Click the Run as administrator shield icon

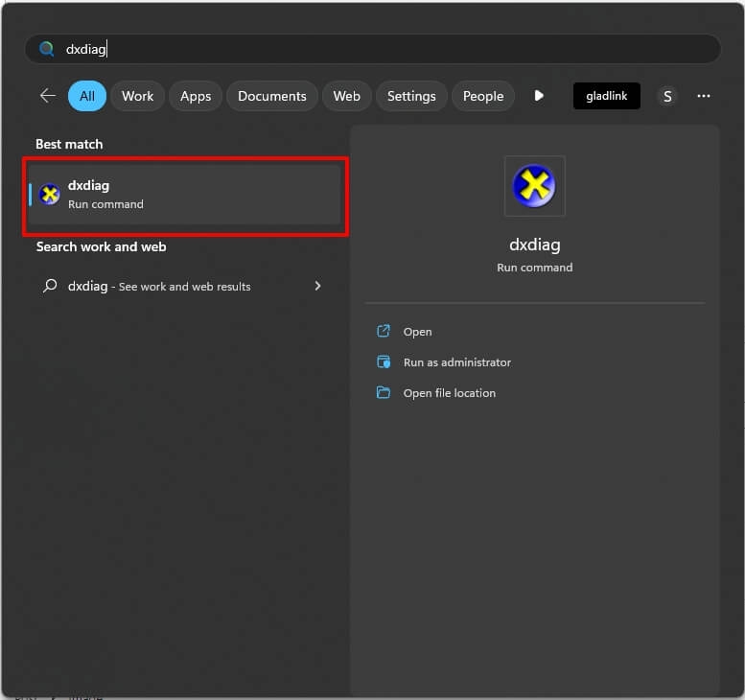click(x=383, y=362)
